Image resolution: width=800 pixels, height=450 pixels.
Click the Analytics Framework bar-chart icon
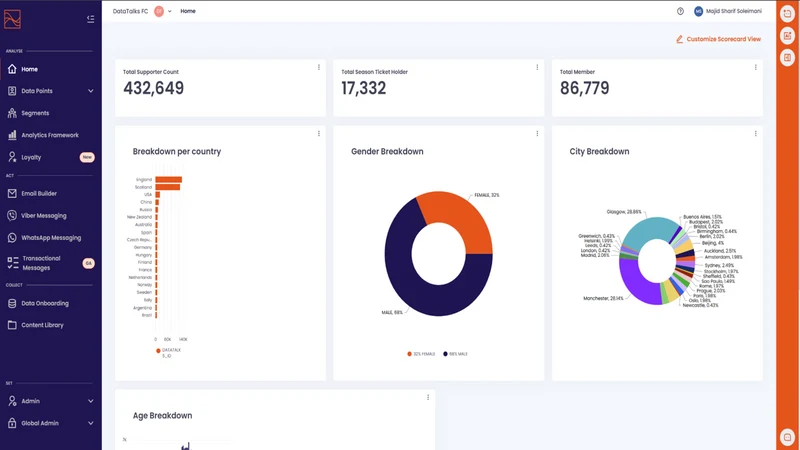[x=12, y=135]
